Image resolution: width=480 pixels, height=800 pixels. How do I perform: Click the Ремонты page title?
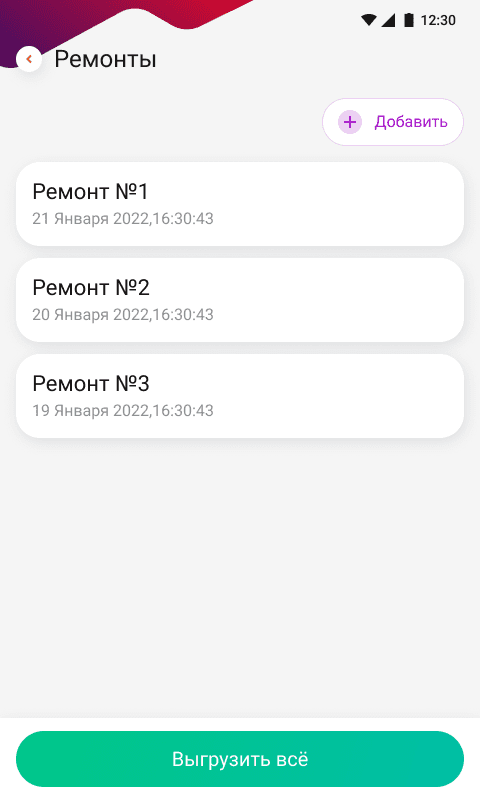106,59
